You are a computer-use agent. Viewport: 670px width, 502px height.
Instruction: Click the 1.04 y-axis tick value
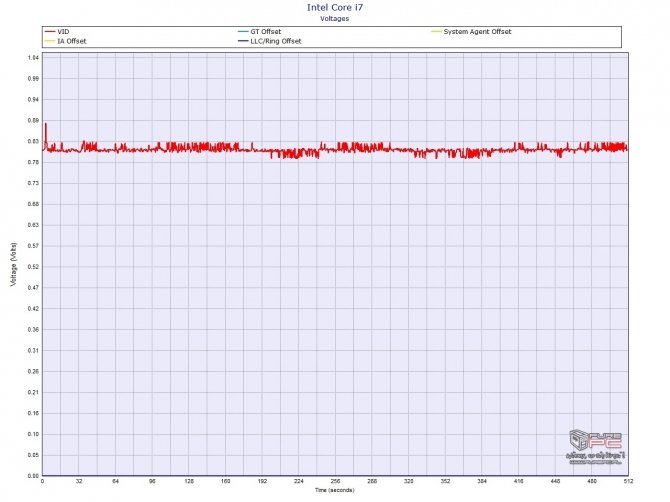(33, 58)
